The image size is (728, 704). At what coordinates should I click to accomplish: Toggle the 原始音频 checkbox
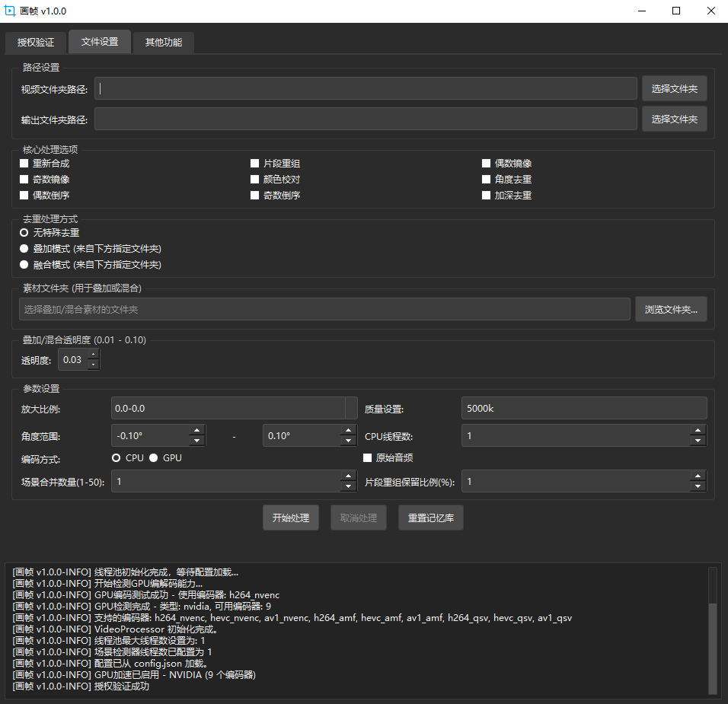click(368, 458)
